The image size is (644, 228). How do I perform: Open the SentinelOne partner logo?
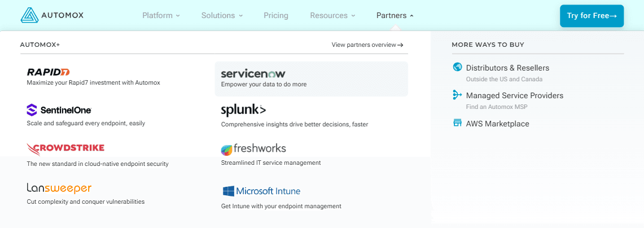tap(59, 110)
